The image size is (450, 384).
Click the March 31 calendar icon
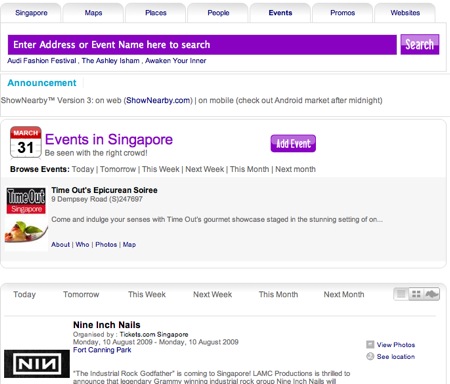pyautogui.click(x=26, y=142)
